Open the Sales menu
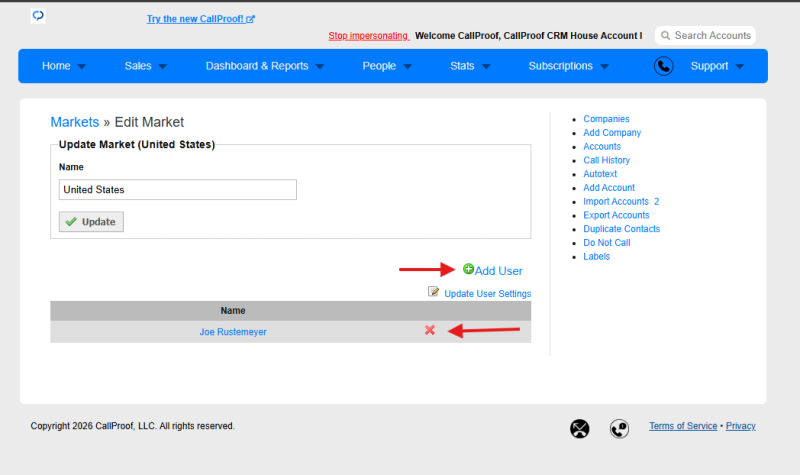 [138, 66]
